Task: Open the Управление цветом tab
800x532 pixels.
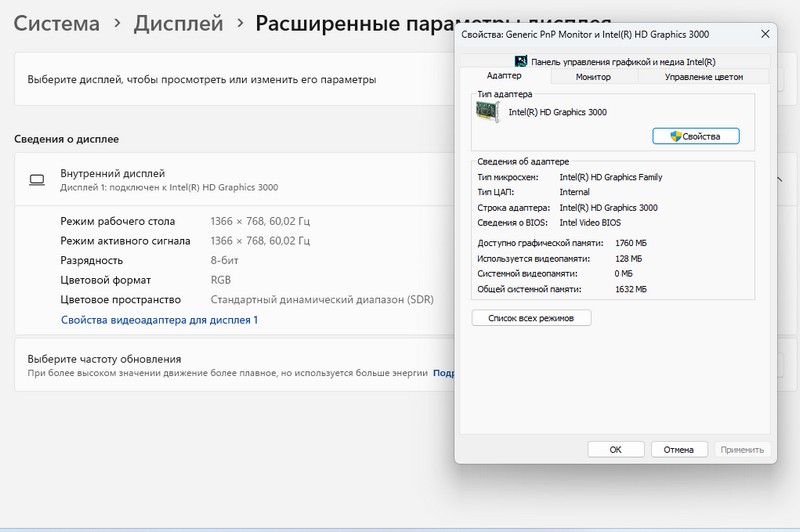Action: coord(703,76)
